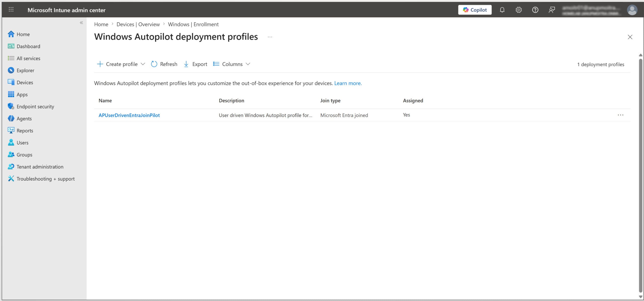Go to Dashboard in the sidebar
This screenshot has height=301, width=644.
pos(28,46)
